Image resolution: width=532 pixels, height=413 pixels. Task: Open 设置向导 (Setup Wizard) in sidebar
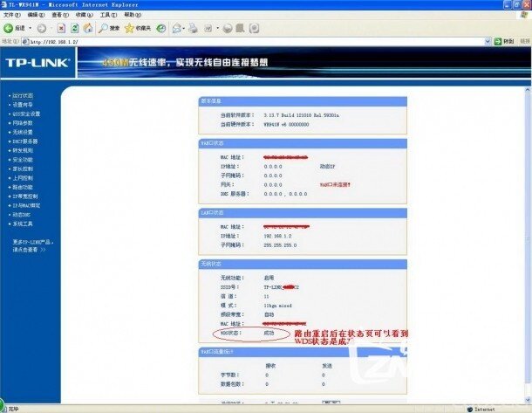23,105
